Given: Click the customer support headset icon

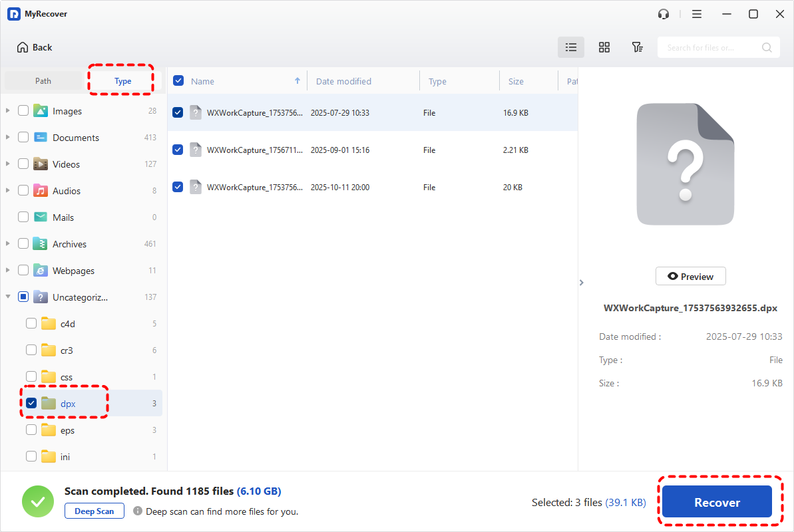Looking at the screenshot, I should (x=663, y=14).
